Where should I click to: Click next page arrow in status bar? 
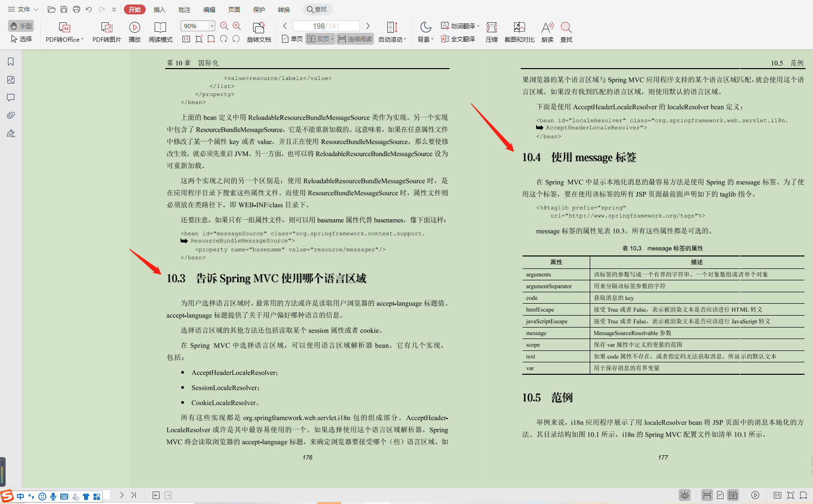click(121, 495)
